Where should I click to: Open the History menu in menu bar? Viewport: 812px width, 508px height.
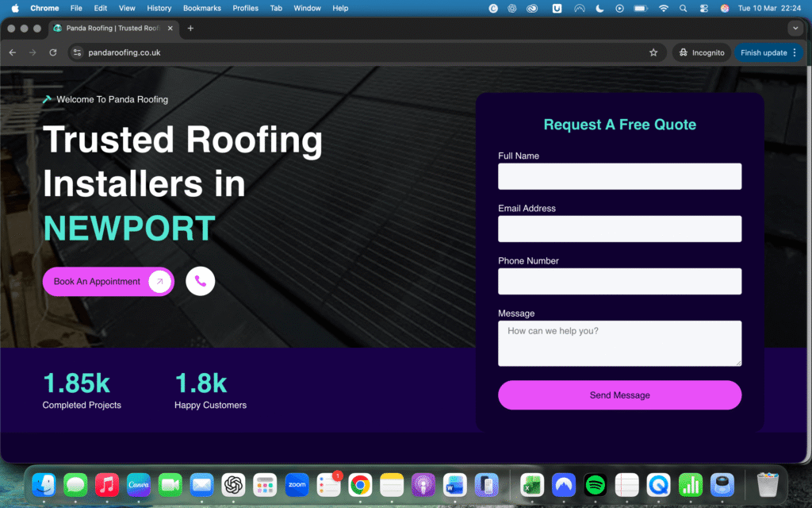point(159,8)
